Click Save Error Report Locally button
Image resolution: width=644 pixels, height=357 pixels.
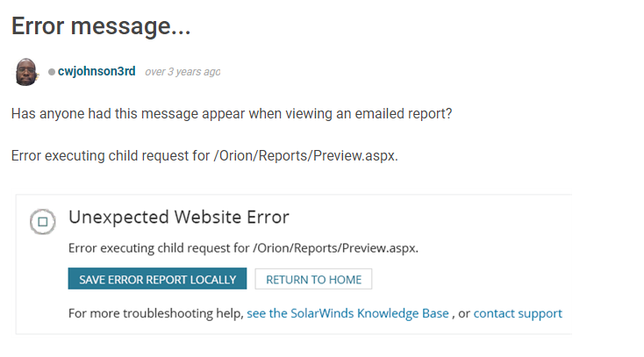click(x=157, y=279)
